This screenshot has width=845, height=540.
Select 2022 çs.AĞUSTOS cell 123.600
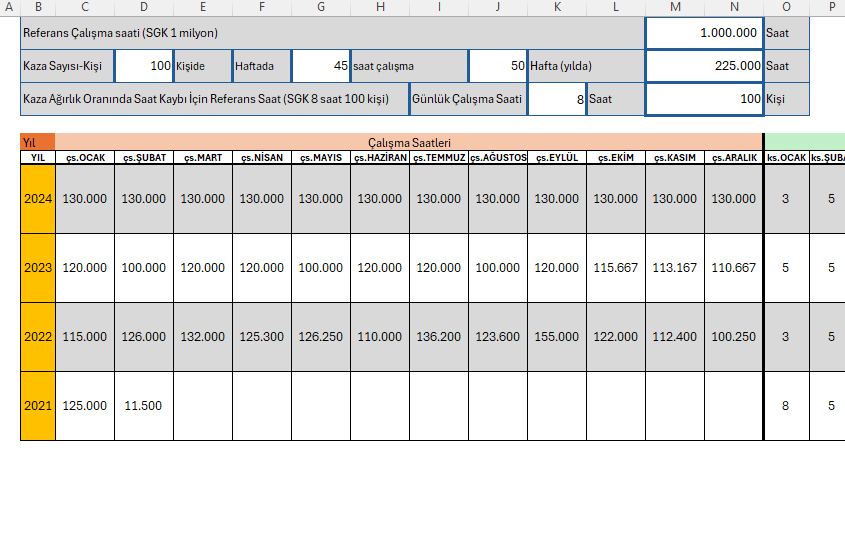click(498, 337)
